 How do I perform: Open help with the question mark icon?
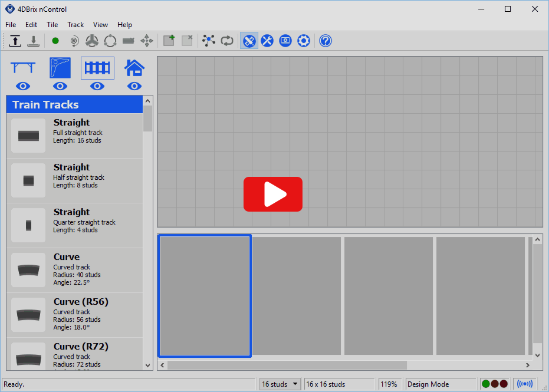point(326,41)
